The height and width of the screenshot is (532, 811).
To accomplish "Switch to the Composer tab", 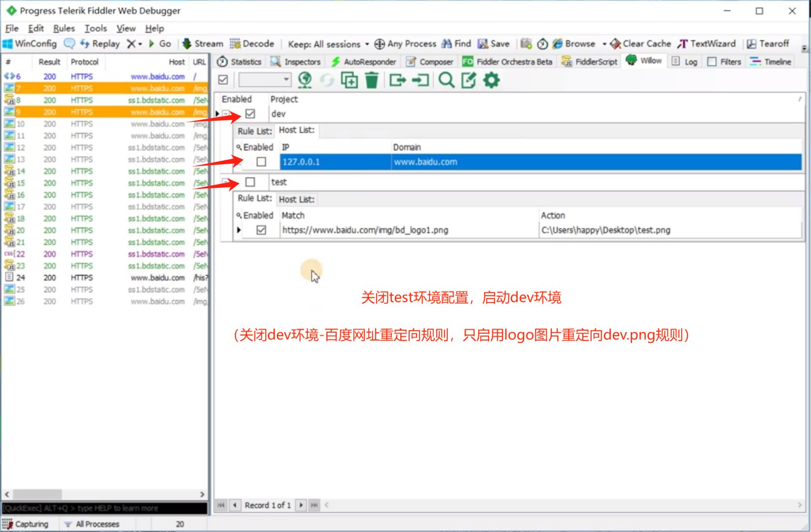I will (x=429, y=62).
